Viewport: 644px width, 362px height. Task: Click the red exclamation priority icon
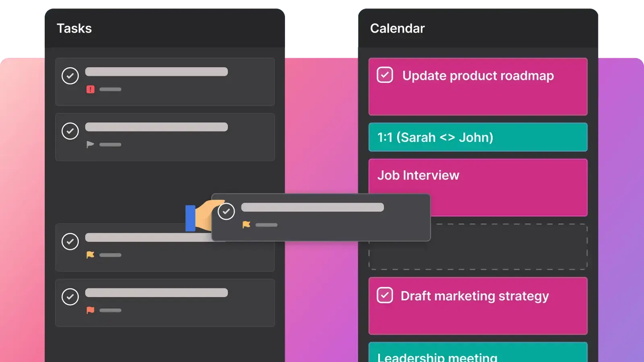tap(90, 89)
